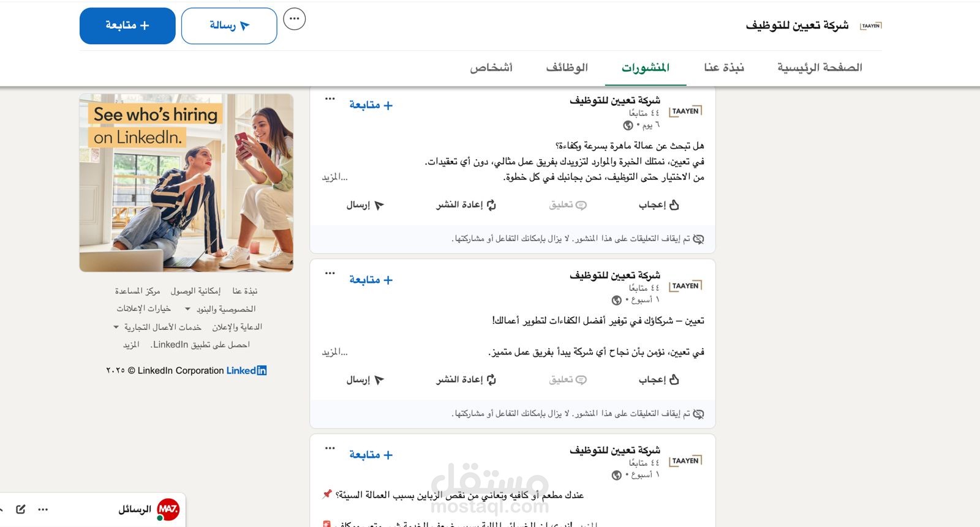This screenshot has height=527, width=980.
Task: Repost the post about finding skilled labor
Action: click(x=466, y=205)
